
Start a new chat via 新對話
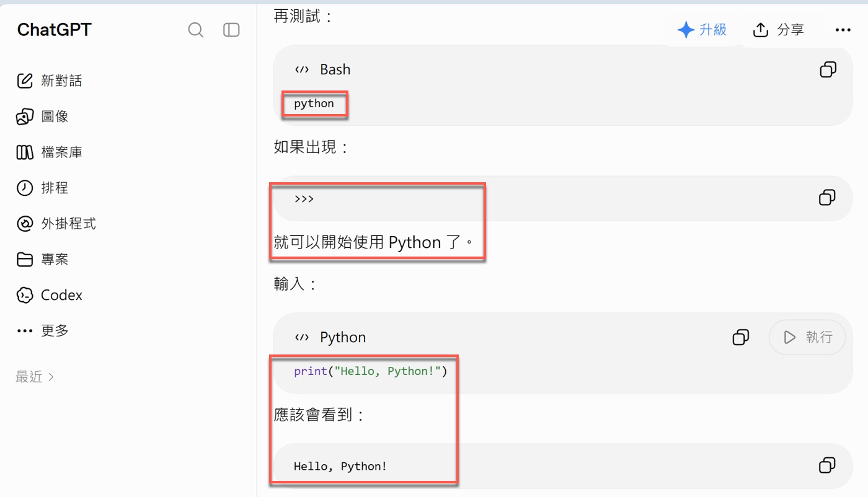pyautogui.click(x=50, y=81)
